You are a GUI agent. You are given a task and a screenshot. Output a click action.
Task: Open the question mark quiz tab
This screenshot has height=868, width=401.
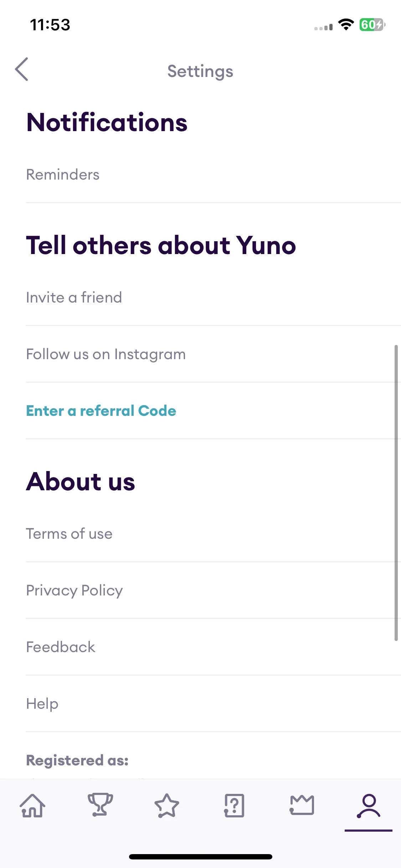point(234,805)
